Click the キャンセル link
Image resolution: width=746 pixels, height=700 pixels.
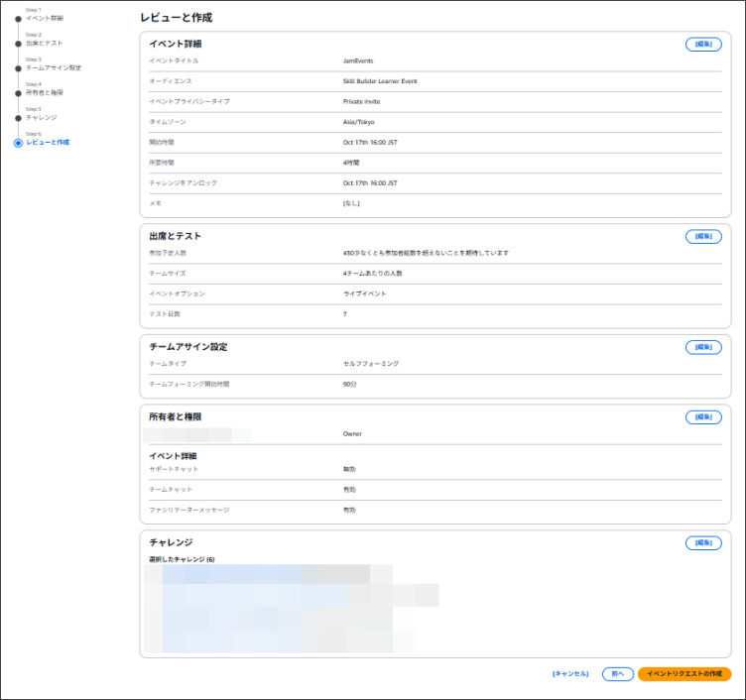(x=570, y=674)
